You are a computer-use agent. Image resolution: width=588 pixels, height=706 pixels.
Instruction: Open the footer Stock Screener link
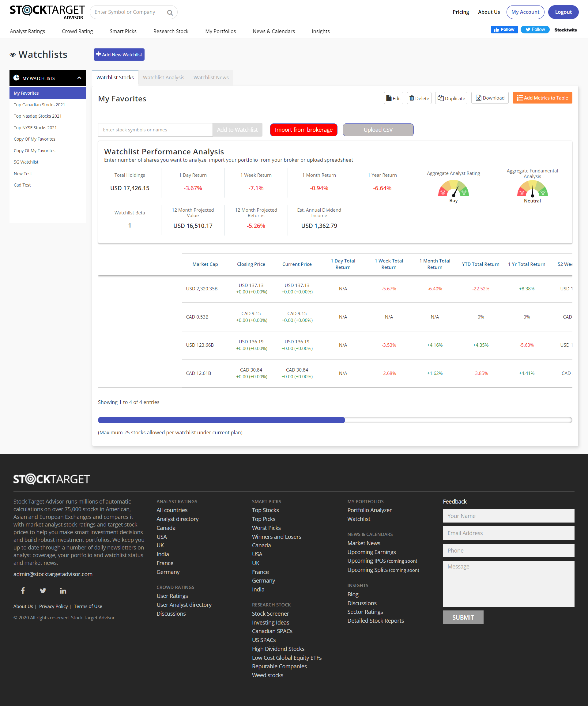(x=270, y=614)
